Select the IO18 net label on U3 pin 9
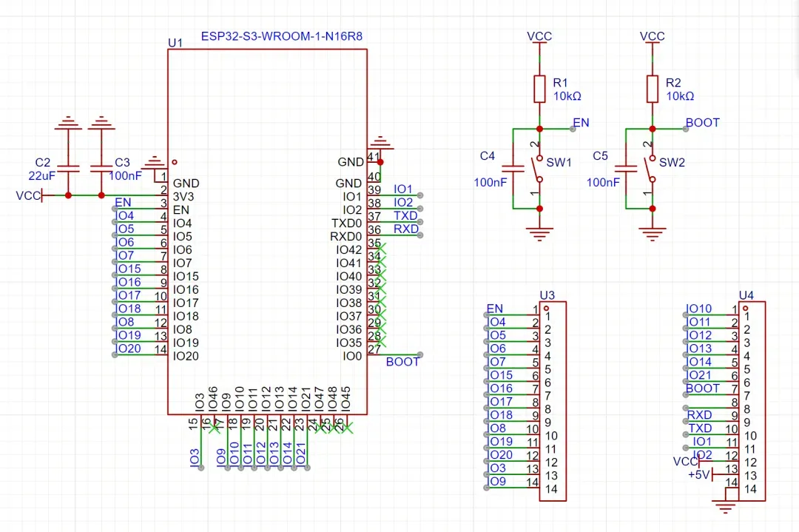 (500, 415)
